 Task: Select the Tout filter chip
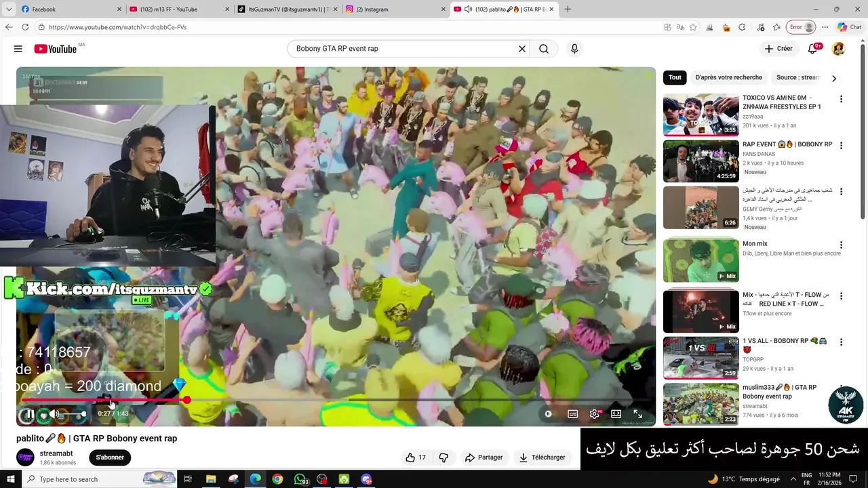(x=675, y=77)
